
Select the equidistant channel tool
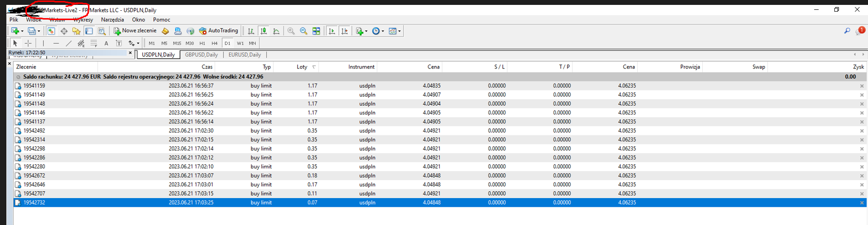tap(81, 43)
